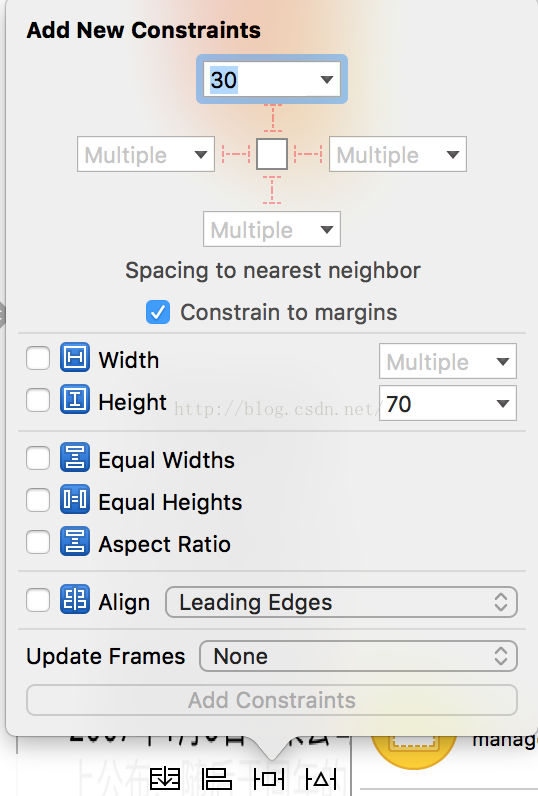Click the top spacing field showing 30
Image resolution: width=538 pixels, height=796 pixels.
point(272,80)
